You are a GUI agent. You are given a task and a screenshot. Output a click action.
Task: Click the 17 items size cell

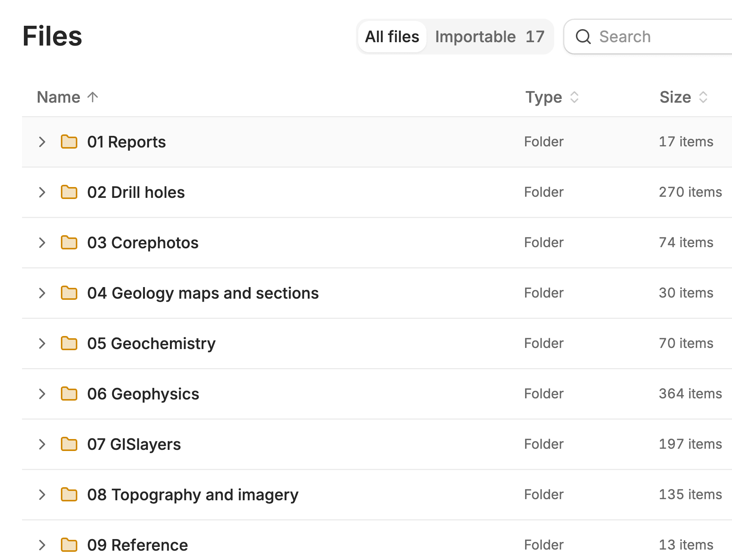tap(686, 142)
